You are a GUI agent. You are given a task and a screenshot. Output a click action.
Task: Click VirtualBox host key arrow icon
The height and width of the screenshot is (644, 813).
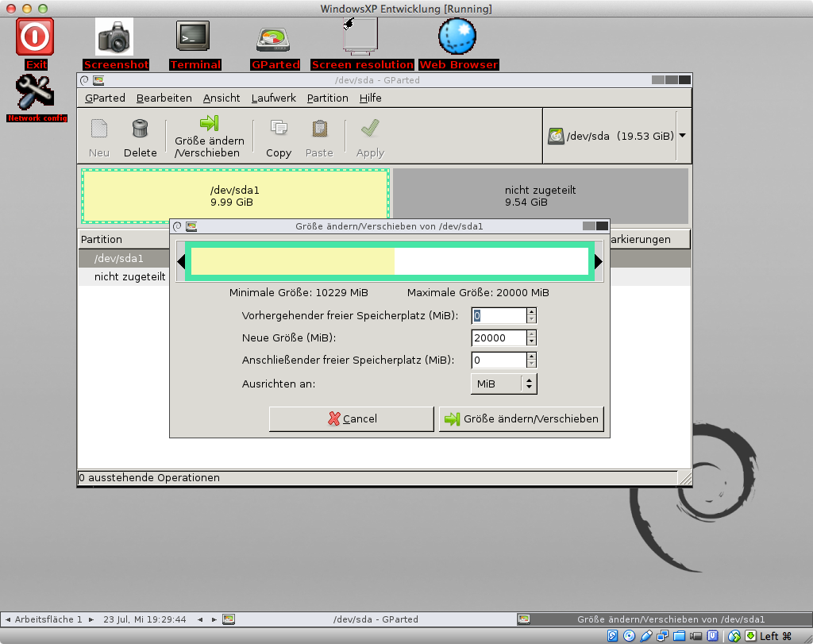pyautogui.click(x=750, y=636)
